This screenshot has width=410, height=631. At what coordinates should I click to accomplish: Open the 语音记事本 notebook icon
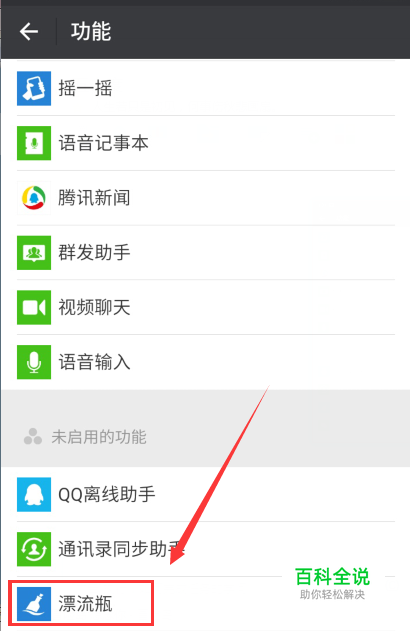click(x=34, y=143)
